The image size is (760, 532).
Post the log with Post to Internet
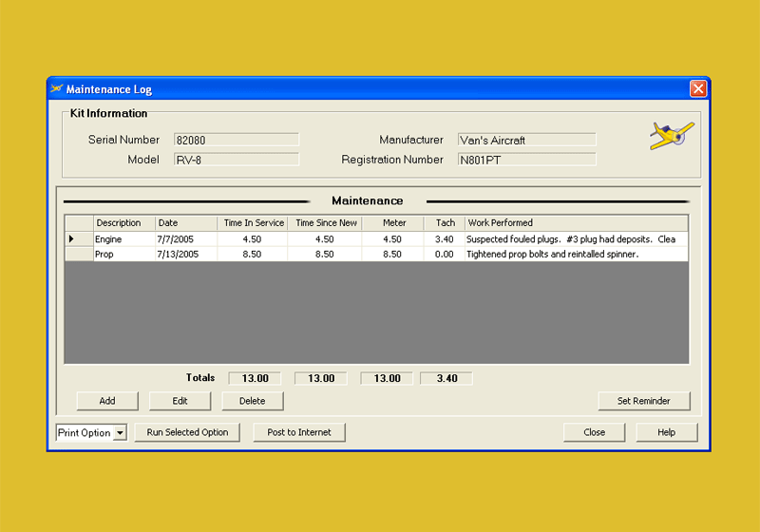[x=299, y=432]
